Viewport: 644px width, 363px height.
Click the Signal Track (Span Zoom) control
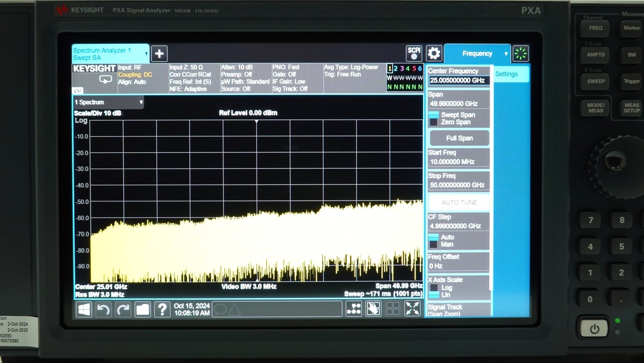(458, 310)
